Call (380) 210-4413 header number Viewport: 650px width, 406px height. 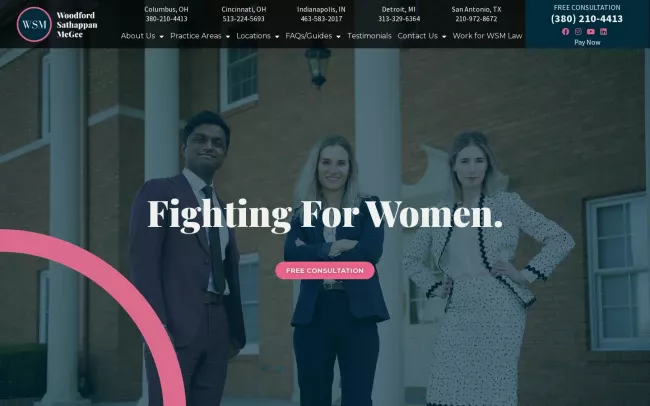(x=587, y=19)
